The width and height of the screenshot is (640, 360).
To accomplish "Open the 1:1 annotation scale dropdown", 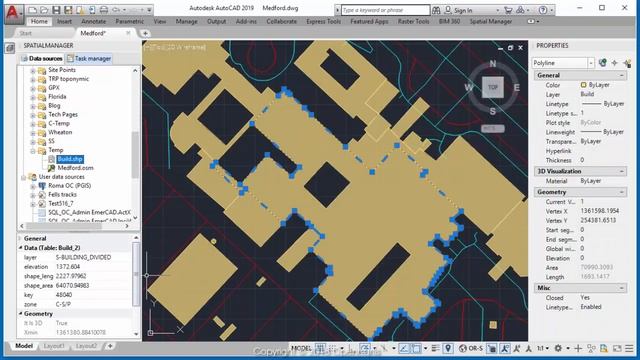I will (542, 348).
